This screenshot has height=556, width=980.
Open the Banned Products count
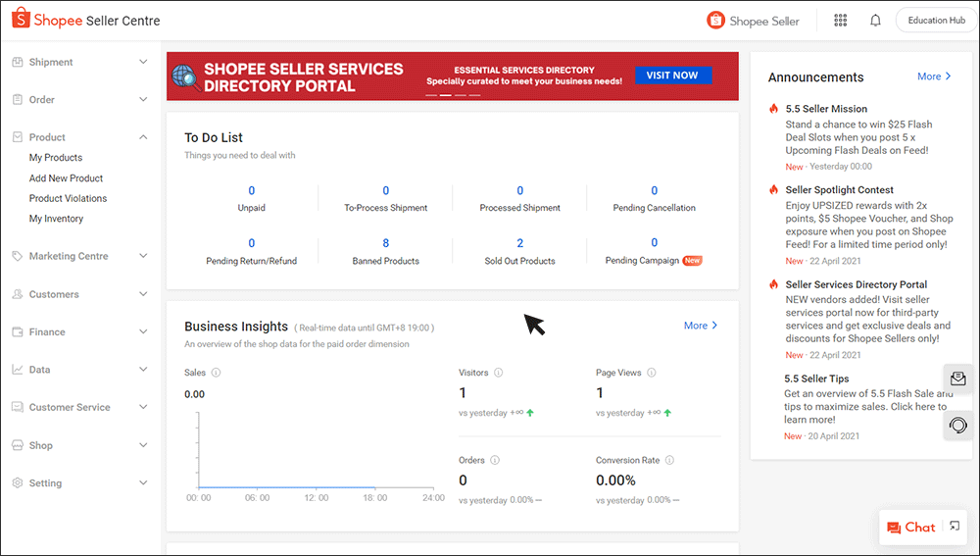click(385, 243)
